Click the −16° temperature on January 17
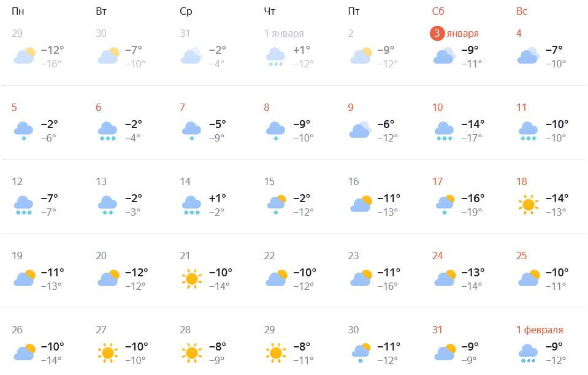588x375 pixels. (473, 198)
